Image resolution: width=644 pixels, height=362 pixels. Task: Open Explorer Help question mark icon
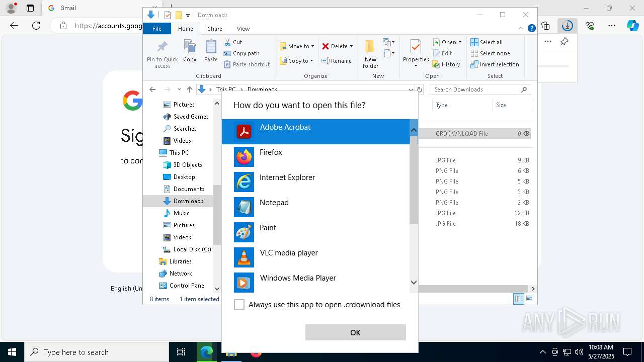click(x=531, y=29)
